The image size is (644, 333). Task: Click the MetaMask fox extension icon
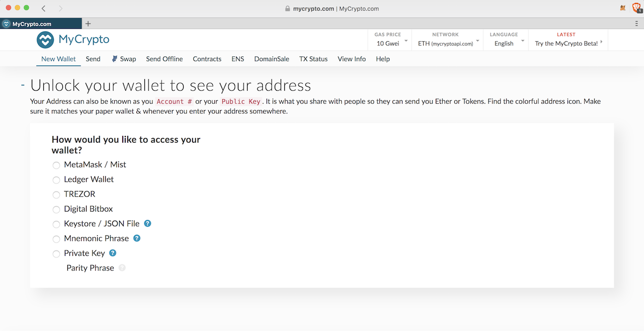click(x=623, y=8)
